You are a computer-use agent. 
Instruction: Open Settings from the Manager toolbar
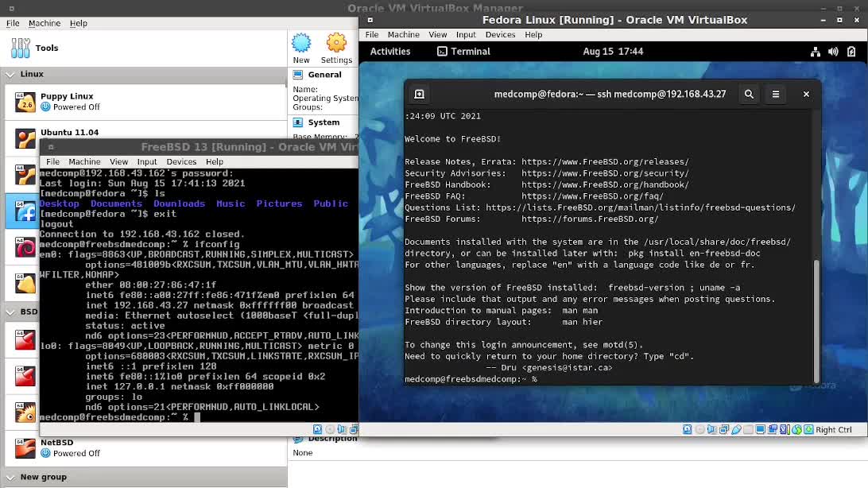tap(336, 48)
